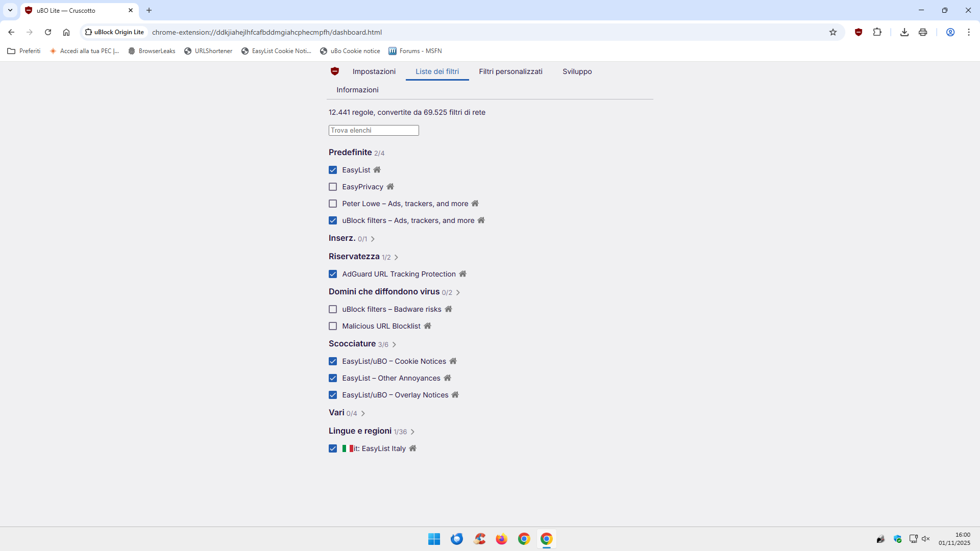Uncheck EasyList/uBO Overlay Notices
Screen dimensions: 980x551
tap(333, 395)
